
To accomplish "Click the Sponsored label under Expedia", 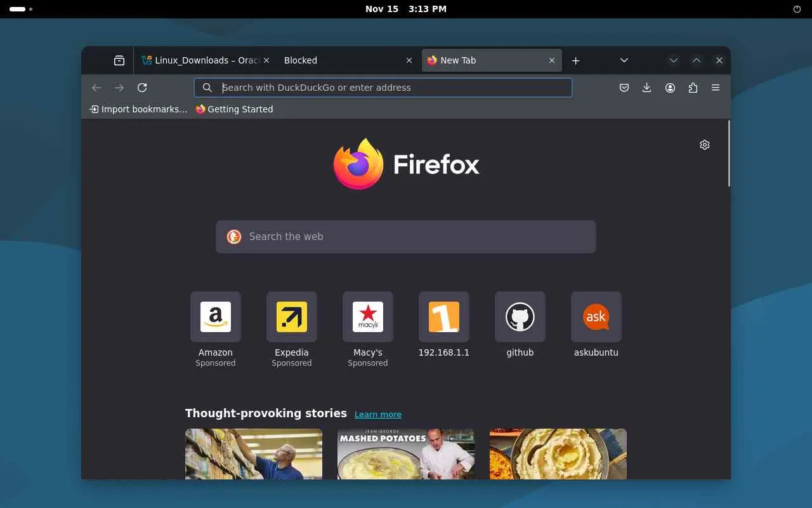I will click(x=292, y=363).
